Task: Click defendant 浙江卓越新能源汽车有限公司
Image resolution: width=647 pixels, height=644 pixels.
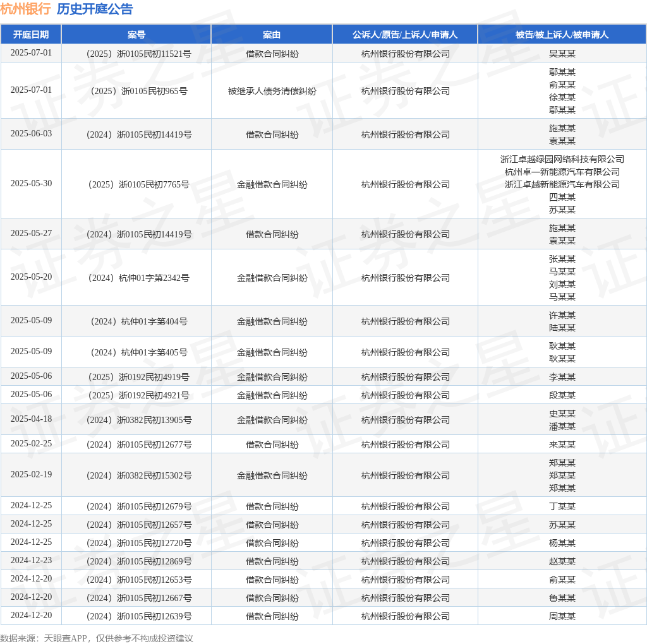Action: click(562, 184)
